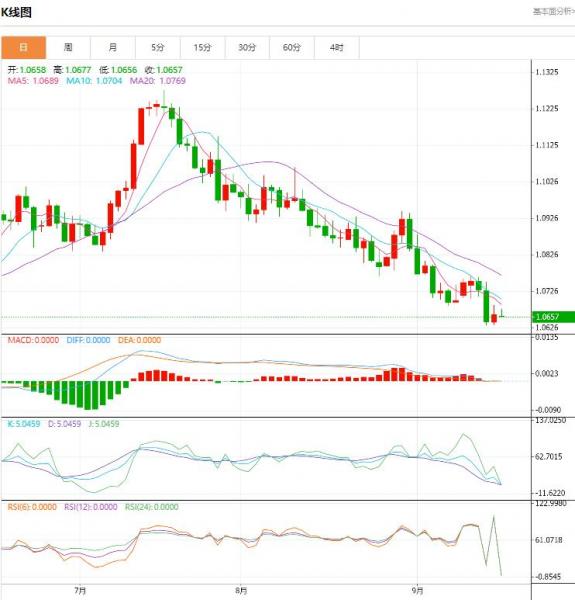575x600 pixels.
Task: Switch to the 月 monthly tab
Action: point(113,47)
